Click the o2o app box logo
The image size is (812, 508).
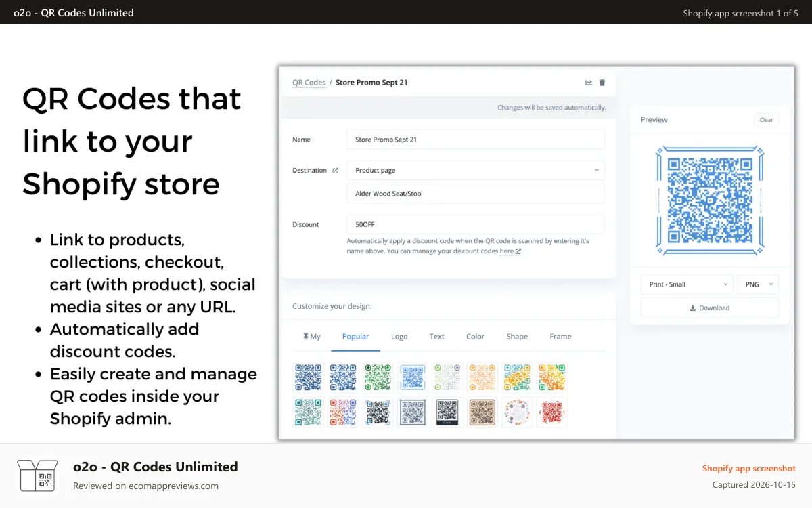pos(38,475)
